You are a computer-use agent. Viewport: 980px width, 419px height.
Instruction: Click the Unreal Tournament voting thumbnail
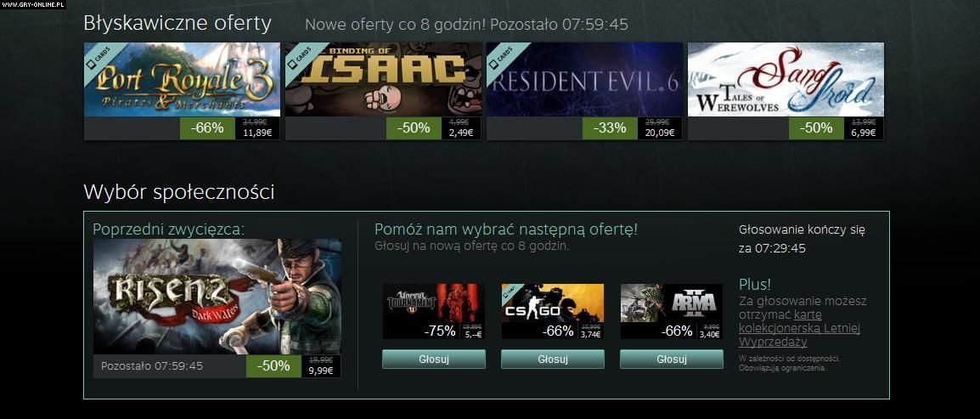point(434,311)
